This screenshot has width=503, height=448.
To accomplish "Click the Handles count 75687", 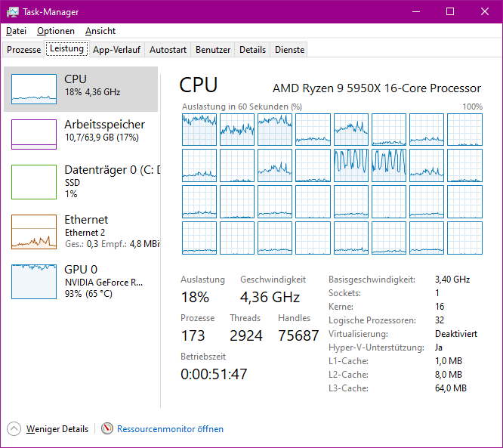I will (x=298, y=335).
